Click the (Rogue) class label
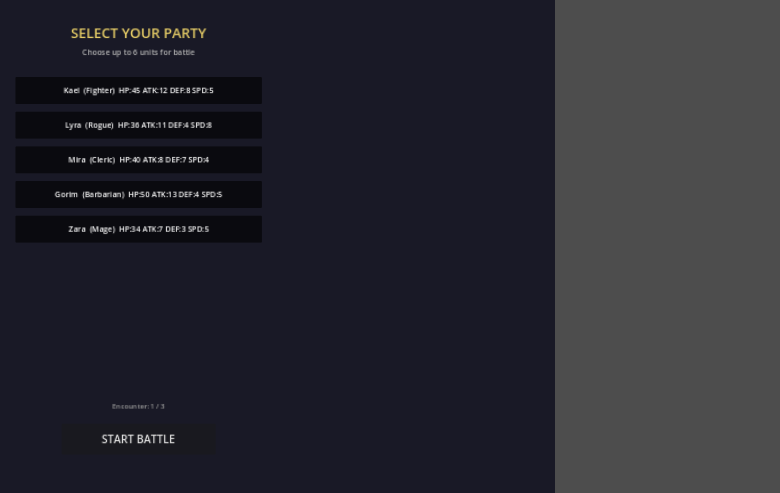The width and height of the screenshot is (780, 493). click(x=99, y=125)
